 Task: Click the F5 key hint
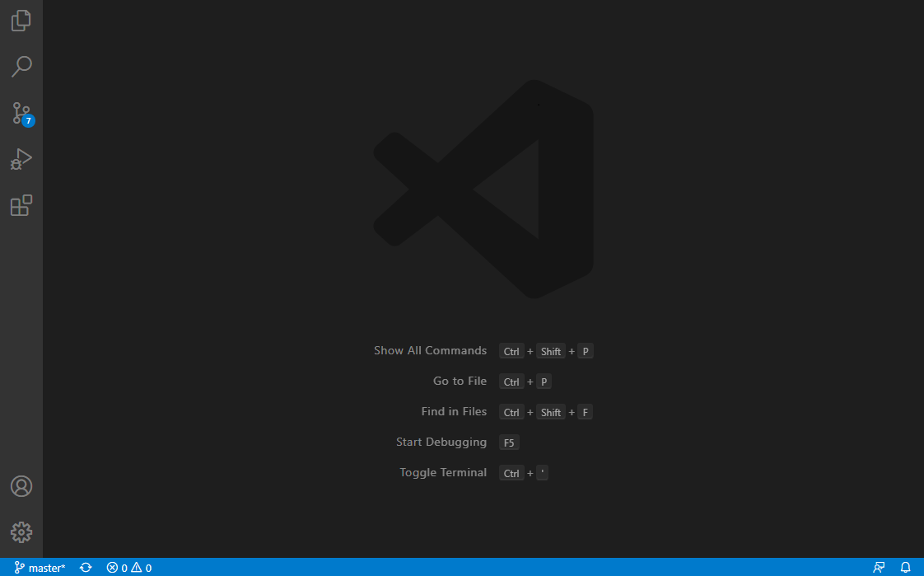coord(509,443)
